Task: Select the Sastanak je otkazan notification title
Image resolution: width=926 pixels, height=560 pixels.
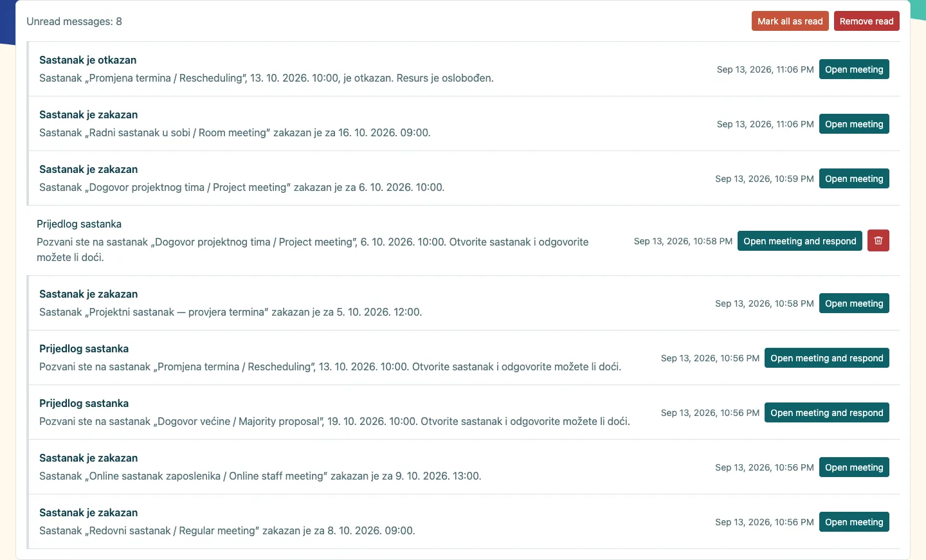Action: (x=87, y=60)
